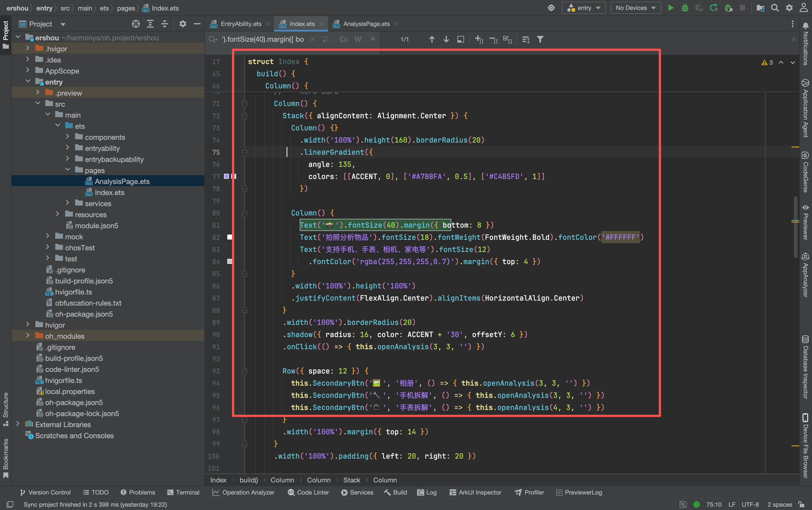
Task: Toggle the whole words W option
Action: point(358,40)
